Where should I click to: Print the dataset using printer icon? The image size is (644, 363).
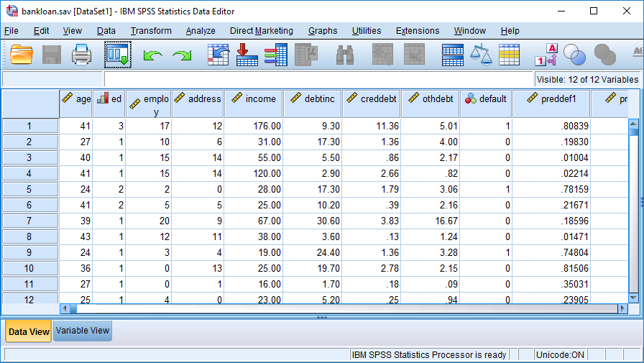(81, 55)
